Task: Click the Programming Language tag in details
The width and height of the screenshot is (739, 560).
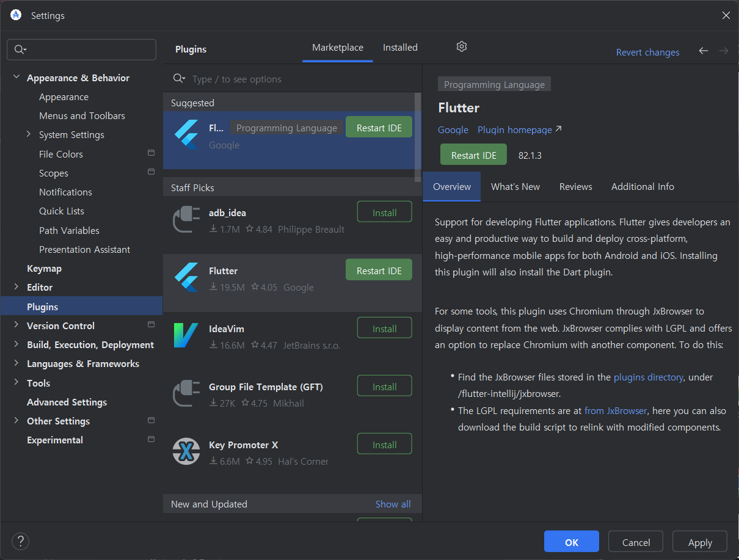Action: (x=494, y=85)
